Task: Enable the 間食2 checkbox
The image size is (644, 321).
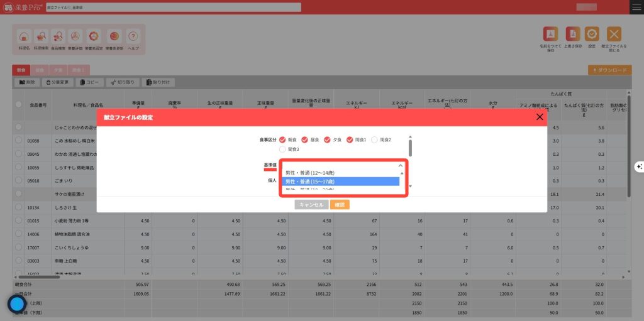Action: (375, 139)
